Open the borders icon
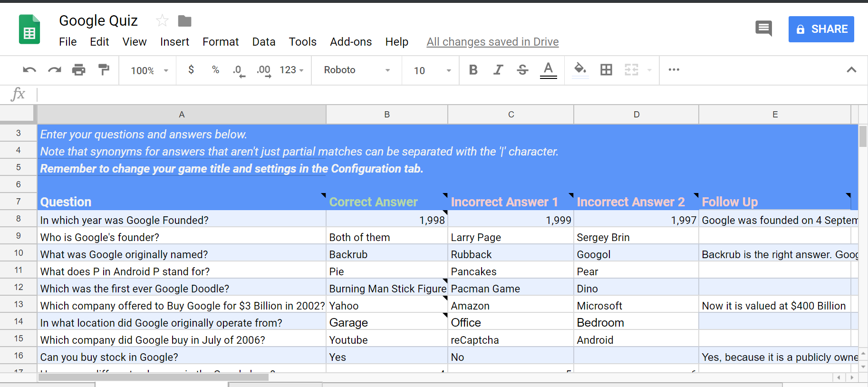Viewport: 868px width, 387px height. click(x=606, y=70)
